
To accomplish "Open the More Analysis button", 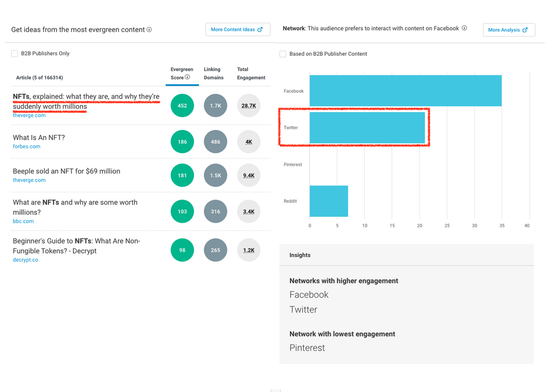I will pos(508,30).
